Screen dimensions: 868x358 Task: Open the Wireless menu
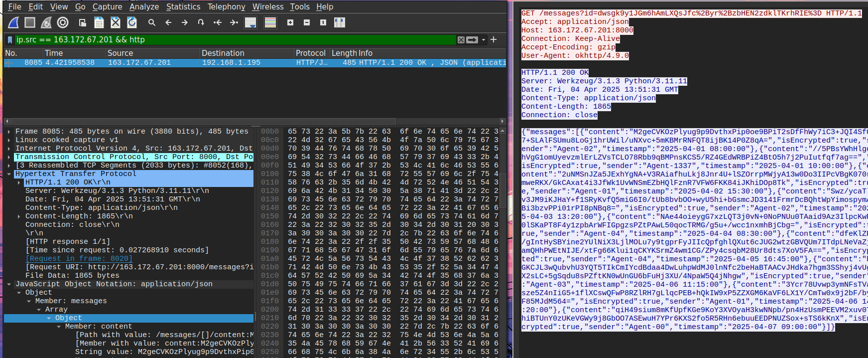tap(268, 6)
